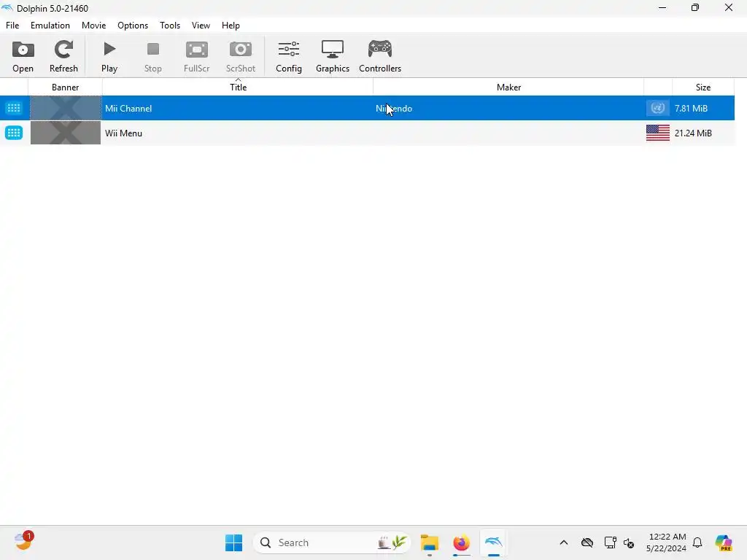This screenshot has width=747, height=560.
Task: Open the notifications bell
Action: 697,542
